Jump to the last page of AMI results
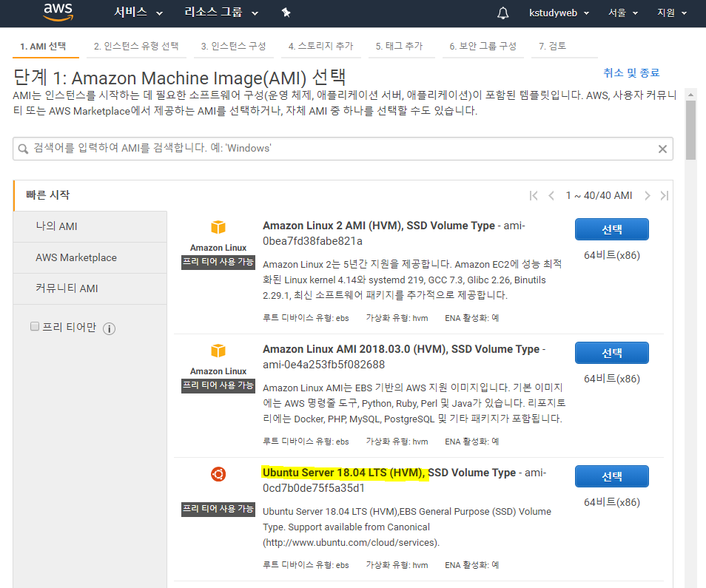706x588 pixels. coord(665,196)
